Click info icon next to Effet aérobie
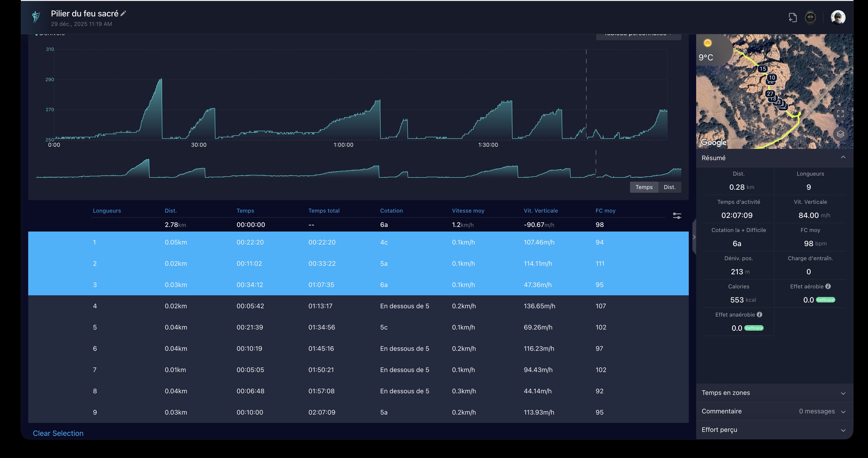The image size is (868, 458). 828,286
